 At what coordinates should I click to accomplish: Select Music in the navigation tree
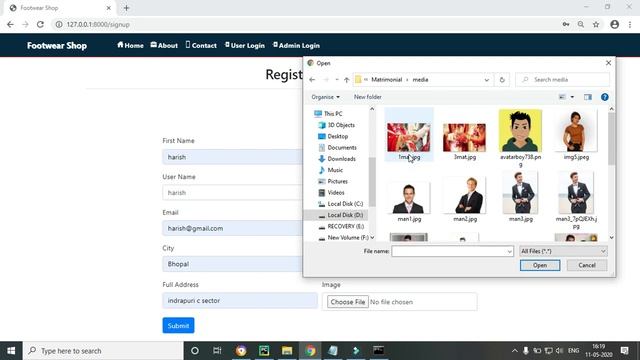331,170
